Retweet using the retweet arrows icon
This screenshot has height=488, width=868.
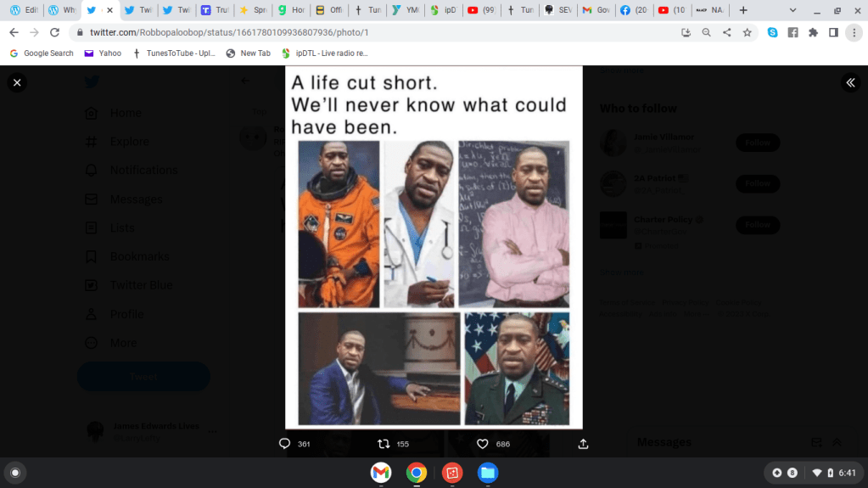(x=383, y=444)
